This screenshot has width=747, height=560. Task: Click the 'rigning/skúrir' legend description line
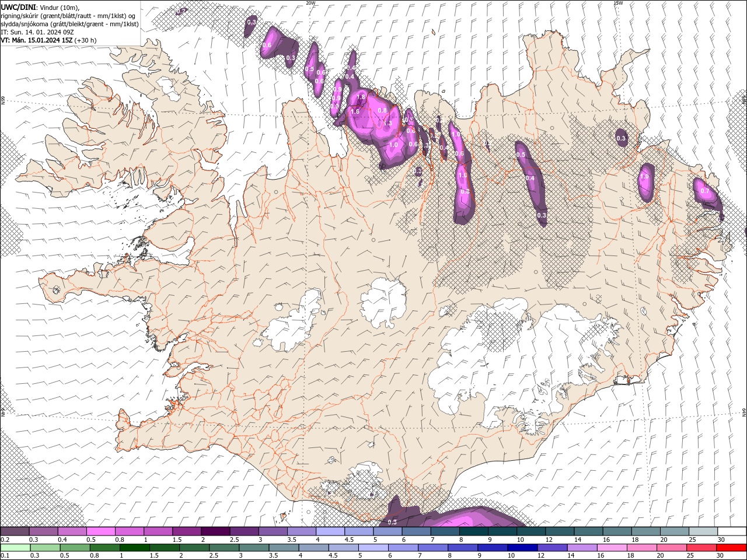[x=68, y=15]
